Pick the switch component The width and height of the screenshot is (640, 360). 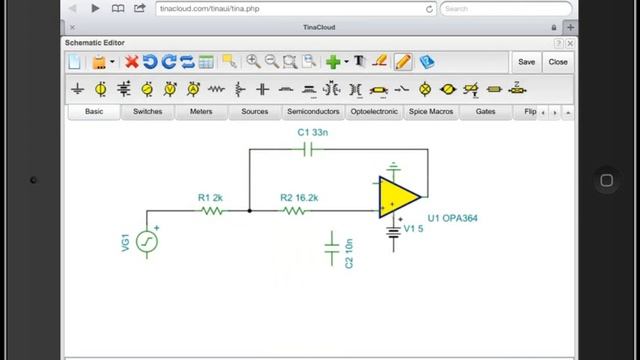pyautogui.click(x=402, y=89)
